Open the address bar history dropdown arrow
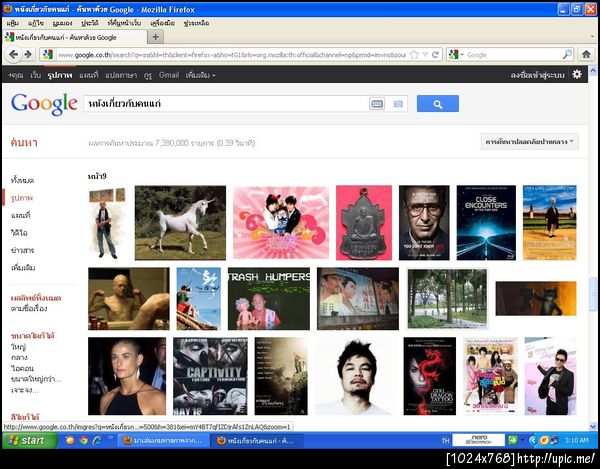 click(x=425, y=55)
